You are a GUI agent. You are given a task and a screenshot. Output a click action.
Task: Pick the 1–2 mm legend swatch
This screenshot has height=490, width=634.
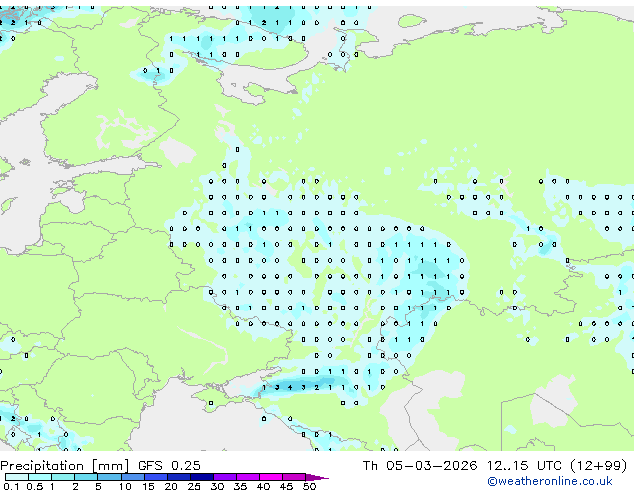(63, 477)
